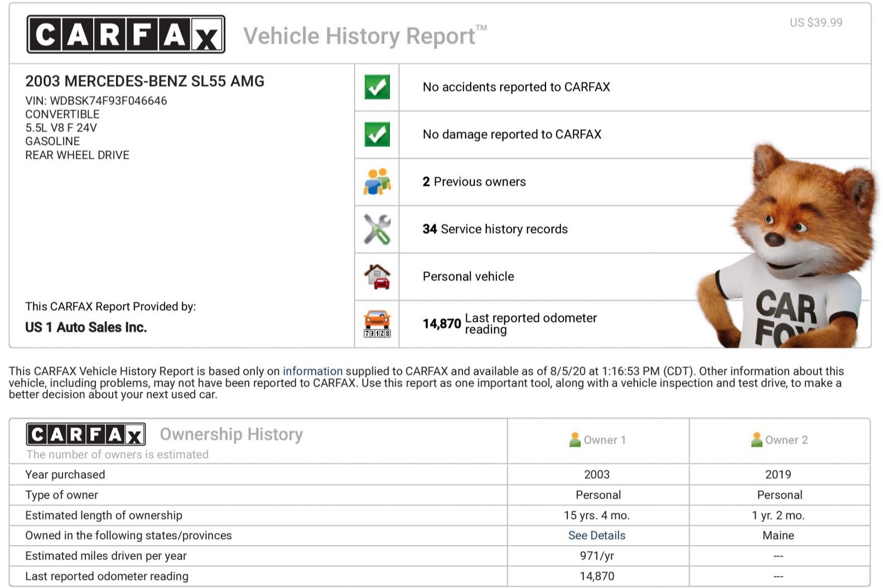Click the green checkmark for no damage
This screenshot has width=883, height=588.
pos(377,134)
